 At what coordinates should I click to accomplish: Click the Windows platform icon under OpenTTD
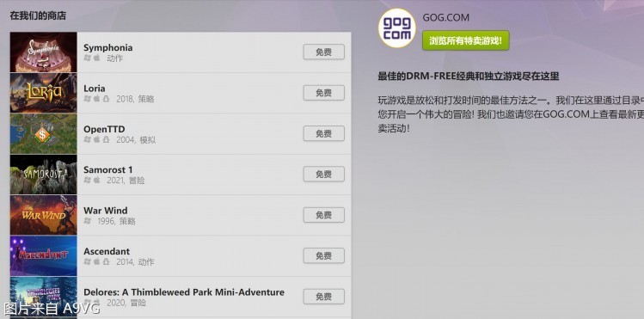point(87,139)
